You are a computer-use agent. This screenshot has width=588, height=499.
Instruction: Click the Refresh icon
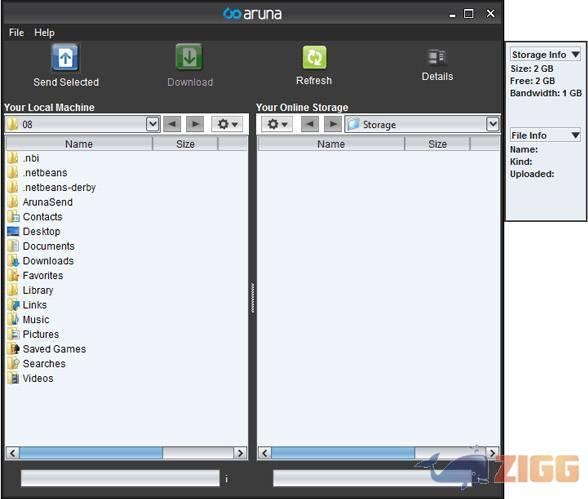314,57
